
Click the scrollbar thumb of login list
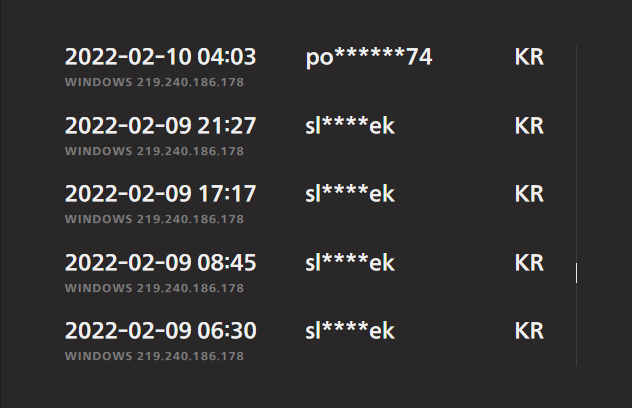point(576,273)
